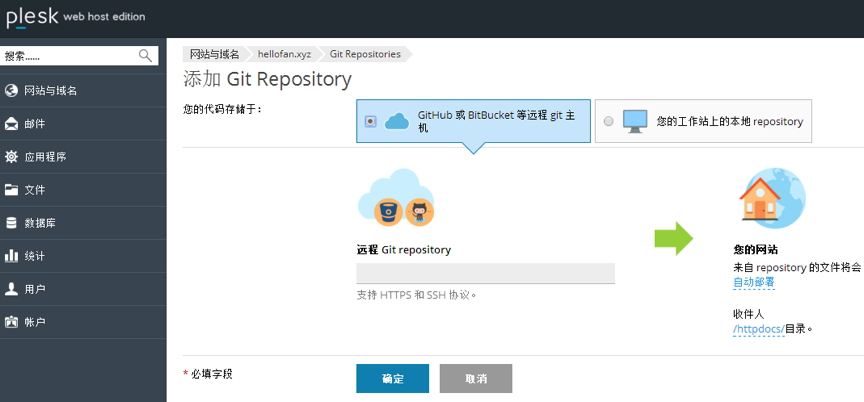Open 统计 in the sidebar
864x402 pixels.
click(83, 256)
